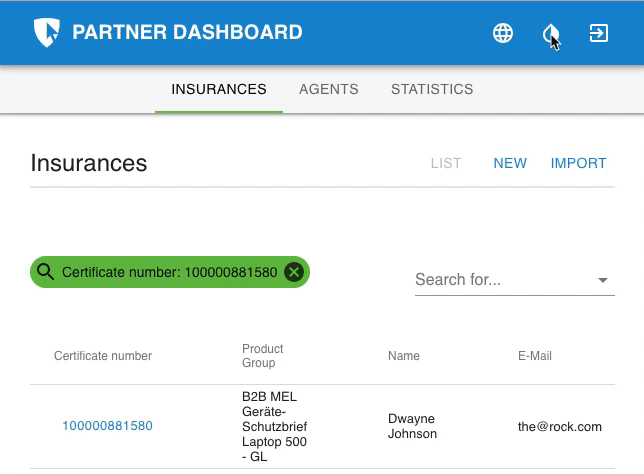Click the Name column header

point(404,356)
